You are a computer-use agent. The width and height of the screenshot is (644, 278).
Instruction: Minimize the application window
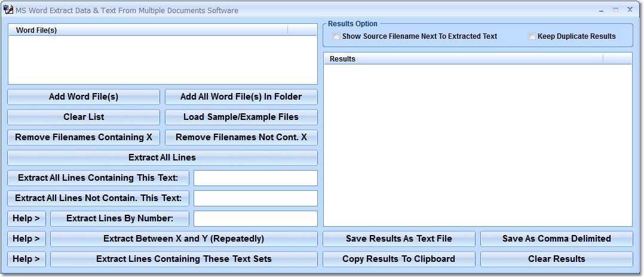click(x=601, y=10)
